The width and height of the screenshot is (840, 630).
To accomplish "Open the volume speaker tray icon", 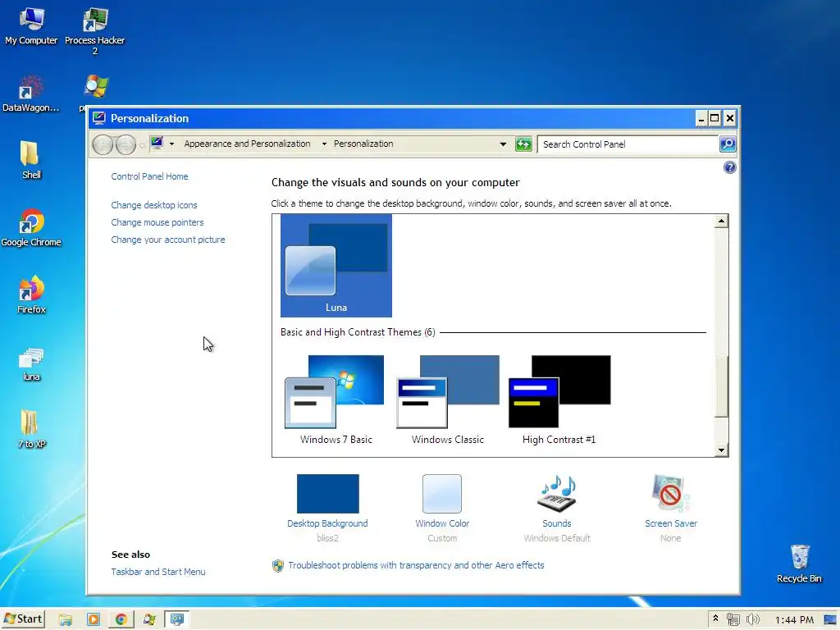I will click(753, 620).
